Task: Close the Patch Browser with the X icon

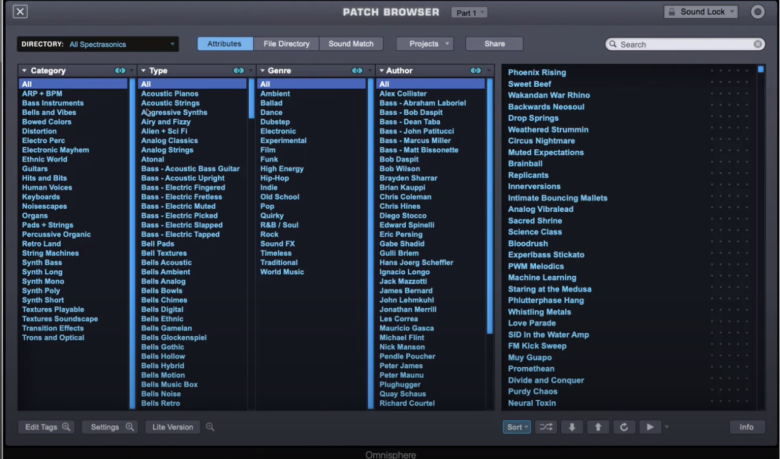Action: click(20, 11)
